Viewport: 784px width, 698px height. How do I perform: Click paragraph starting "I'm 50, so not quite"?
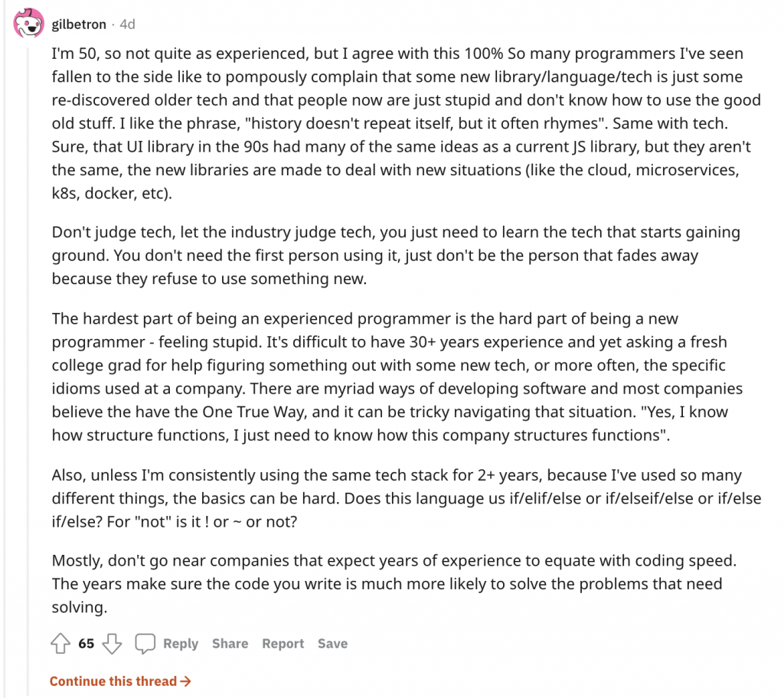click(x=407, y=123)
